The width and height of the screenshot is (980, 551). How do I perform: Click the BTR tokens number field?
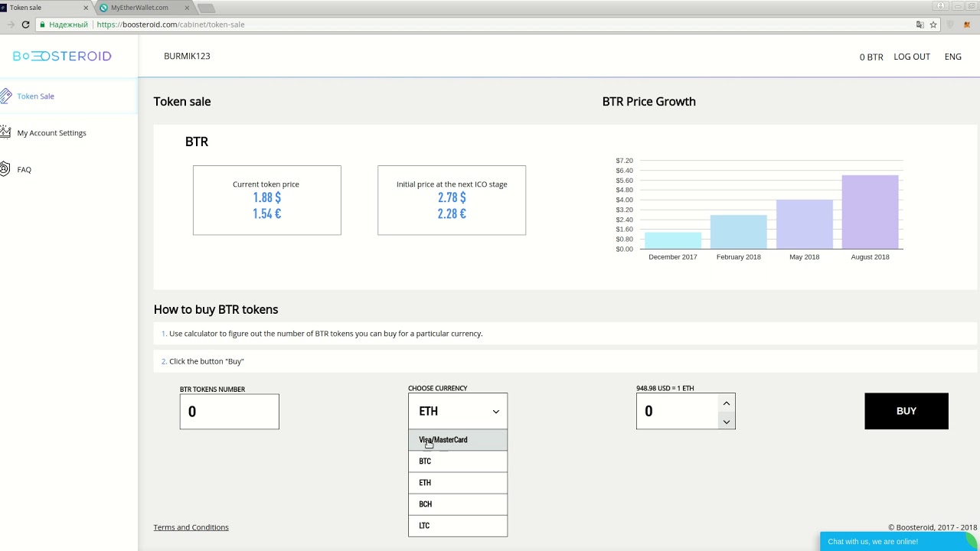tap(230, 412)
